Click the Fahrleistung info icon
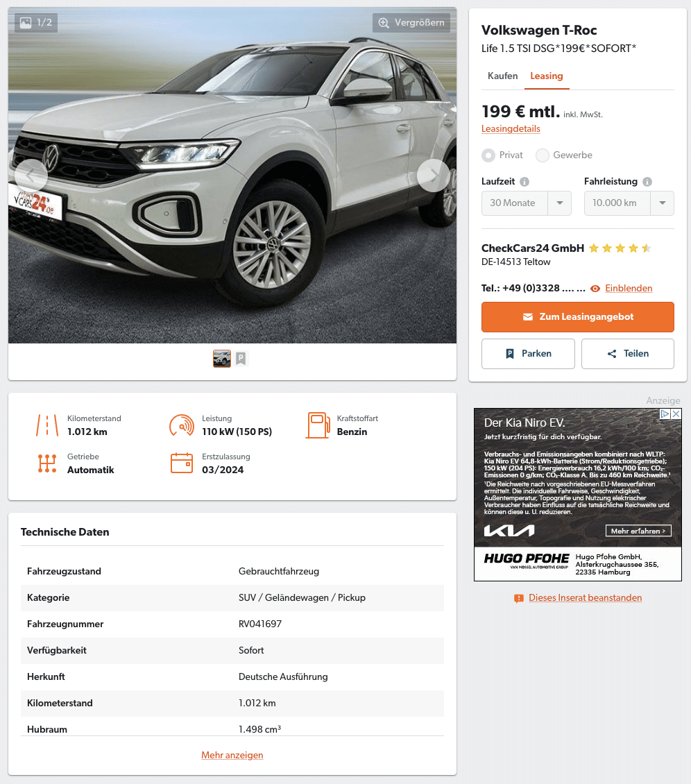The width and height of the screenshot is (691, 784). [x=647, y=182]
